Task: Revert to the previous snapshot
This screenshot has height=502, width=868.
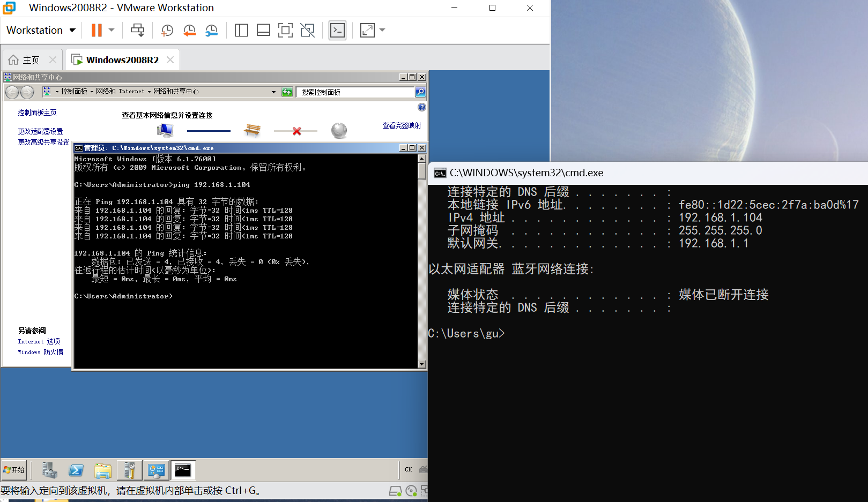Action: 189,30
